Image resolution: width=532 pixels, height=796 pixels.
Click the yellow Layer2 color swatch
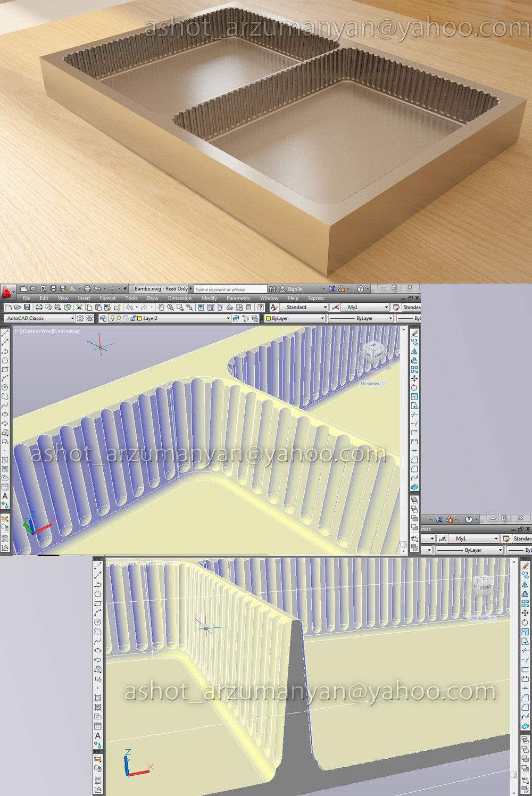(139, 318)
